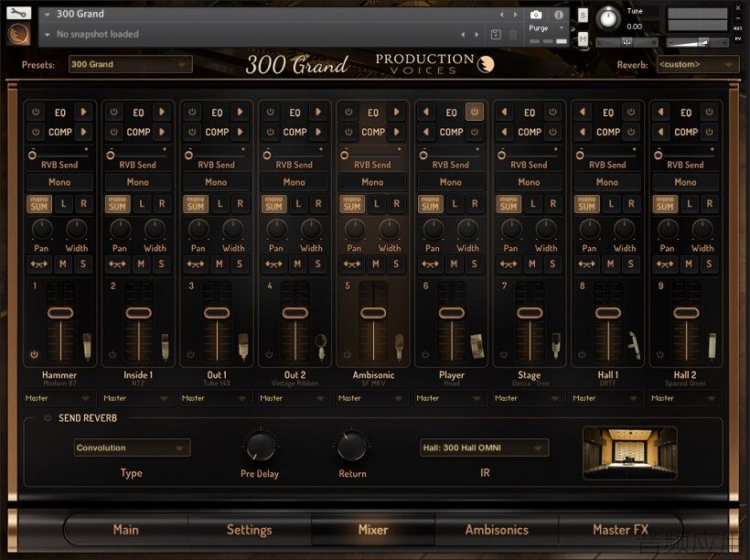Click the Inside 1 channel microphone icon
Viewport: 750px width, 560px height.
click(165, 346)
